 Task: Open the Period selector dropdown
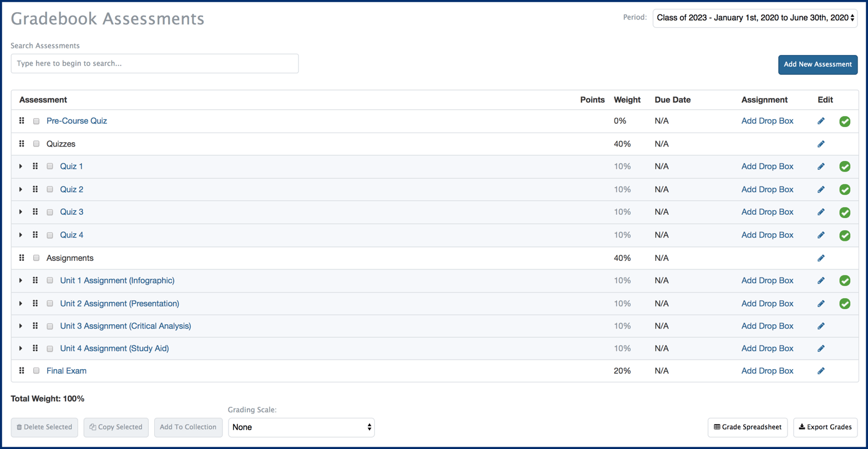point(754,17)
